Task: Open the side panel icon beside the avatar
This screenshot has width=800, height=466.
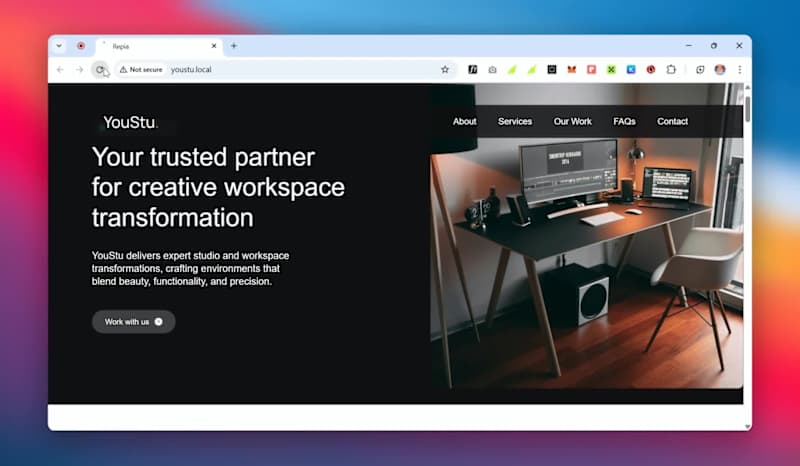Action: tap(700, 69)
